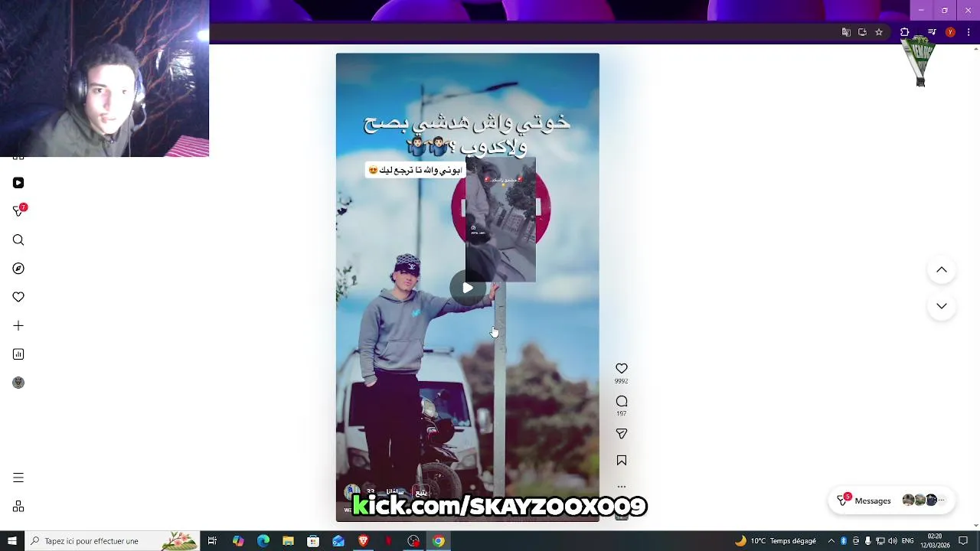Image resolution: width=980 pixels, height=551 pixels.
Task: Open the Chrome extensions puzzle icon
Action: (x=905, y=32)
